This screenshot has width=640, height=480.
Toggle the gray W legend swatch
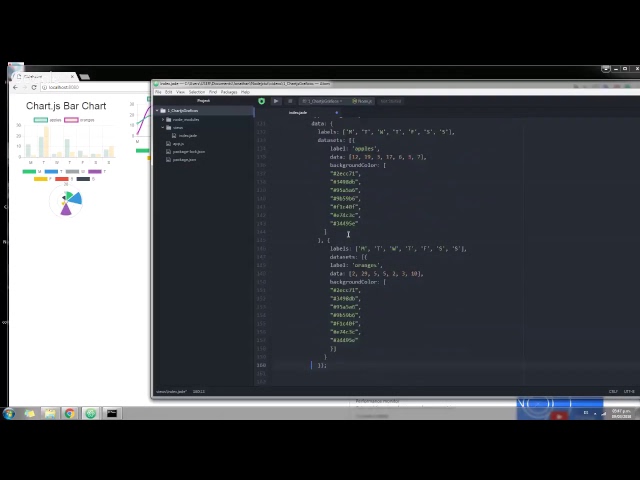coord(75,171)
